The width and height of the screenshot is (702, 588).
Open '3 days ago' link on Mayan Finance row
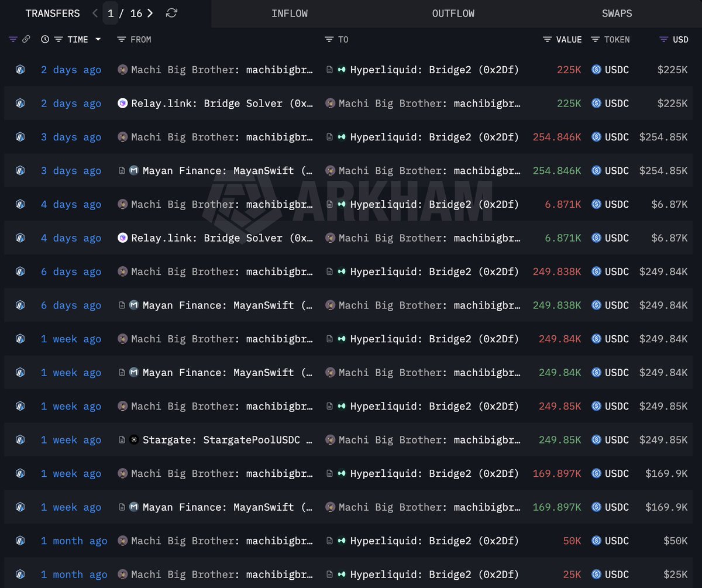[71, 171]
